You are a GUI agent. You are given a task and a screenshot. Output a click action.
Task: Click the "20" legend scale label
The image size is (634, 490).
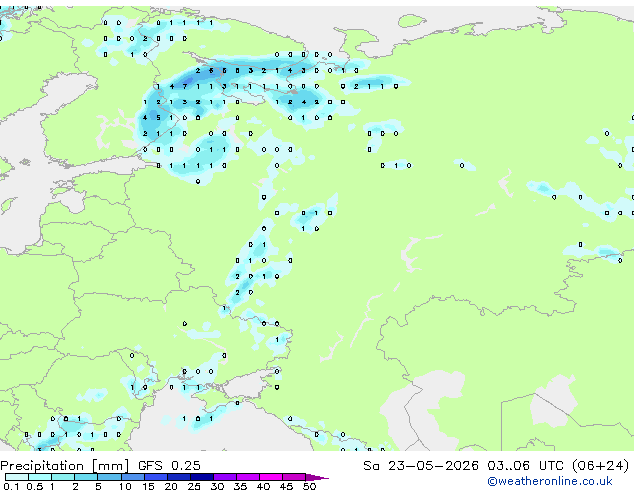(x=171, y=486)
